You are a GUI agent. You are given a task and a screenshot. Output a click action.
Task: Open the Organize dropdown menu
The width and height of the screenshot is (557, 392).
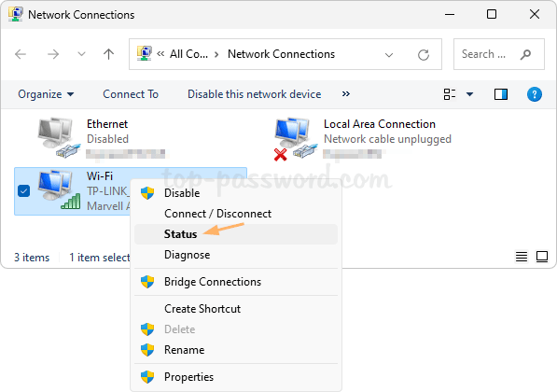(46, 94)
